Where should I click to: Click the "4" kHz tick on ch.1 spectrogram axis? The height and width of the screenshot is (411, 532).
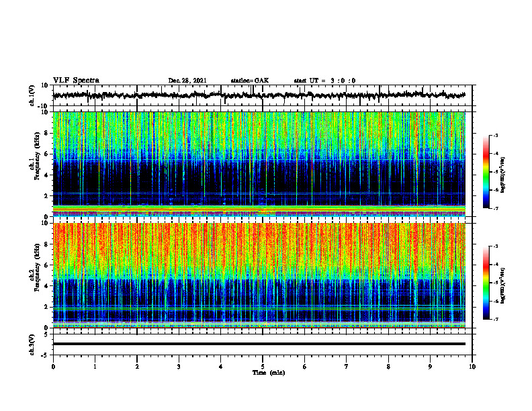(x=46, y=175)
